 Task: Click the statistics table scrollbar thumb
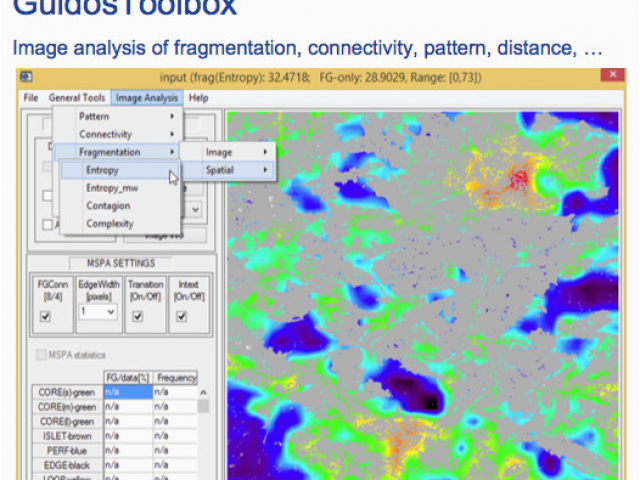(x=203, y=407)
